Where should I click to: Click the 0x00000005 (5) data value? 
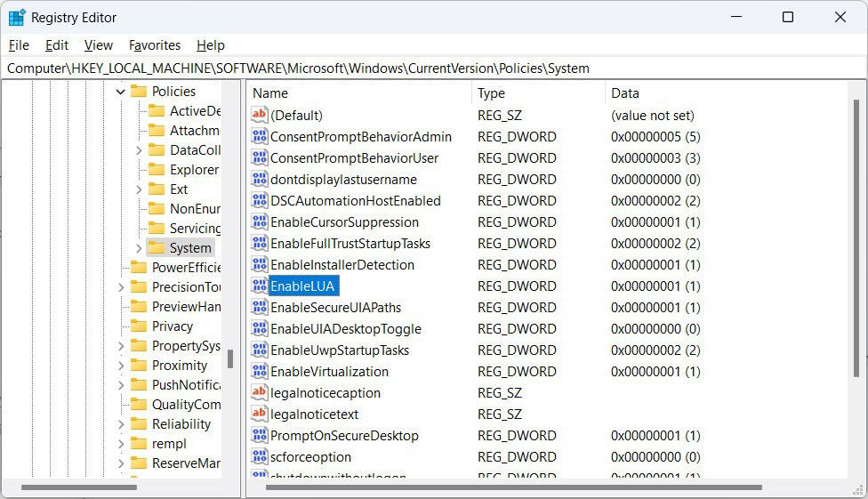tap(655, 137)
